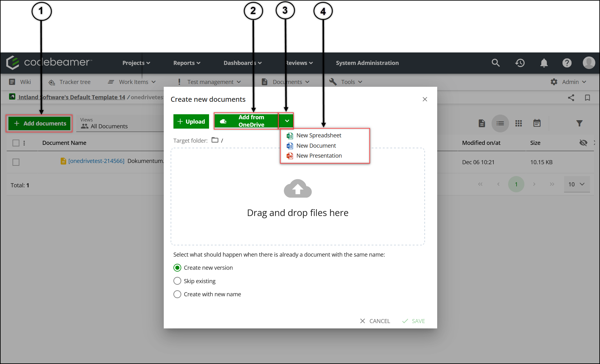Viewport: 600px width, 364px height.
Task: Open the calendar view icon
Action: click(537, 123)
